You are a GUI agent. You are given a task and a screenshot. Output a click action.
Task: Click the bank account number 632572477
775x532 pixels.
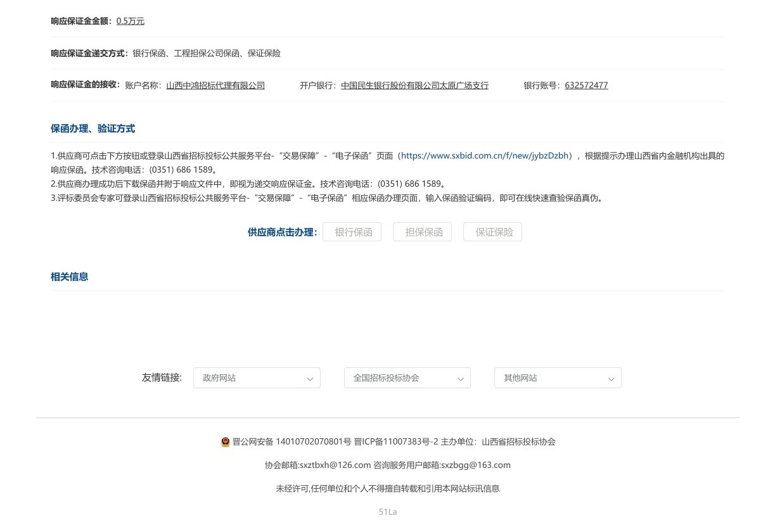point(586,85)
